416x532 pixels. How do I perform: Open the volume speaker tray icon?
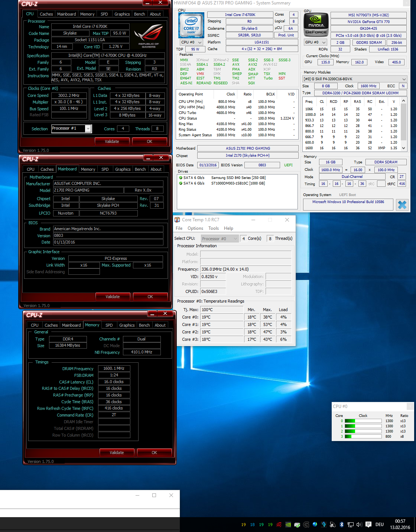click(x=359, y=525)
